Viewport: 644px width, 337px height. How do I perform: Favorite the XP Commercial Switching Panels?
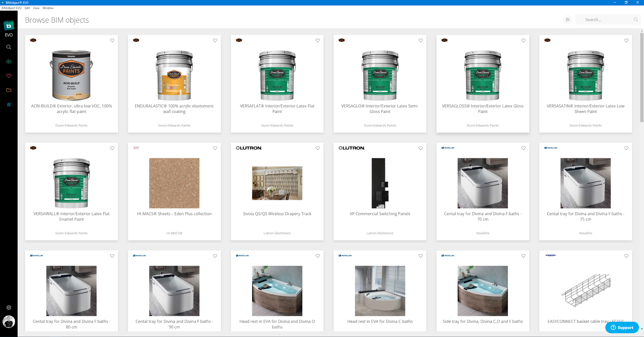tap(420, 148)
